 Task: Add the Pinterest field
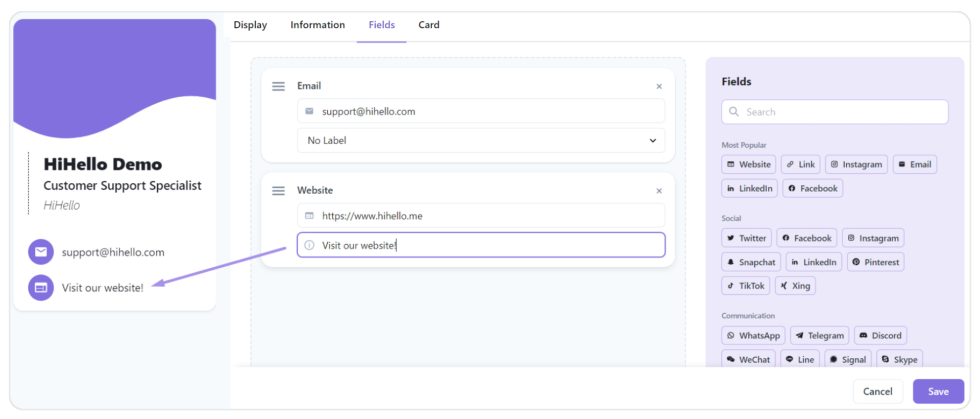875,262
